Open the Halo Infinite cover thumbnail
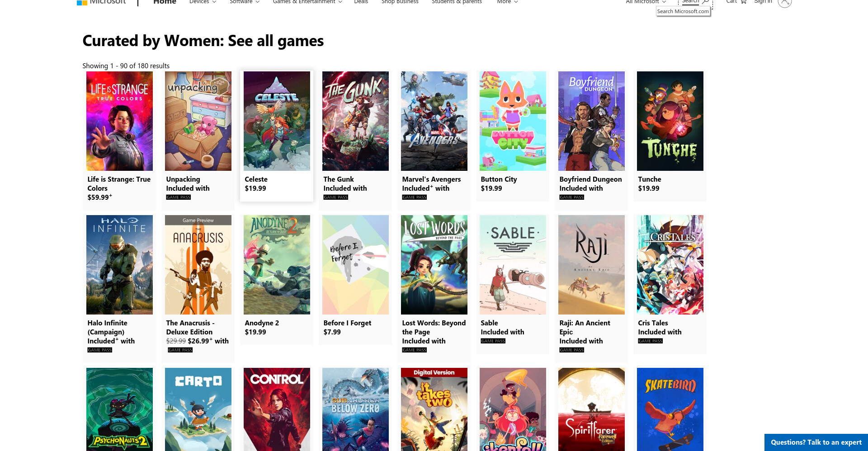The image size is (868, 451). (x=119, y=265)
